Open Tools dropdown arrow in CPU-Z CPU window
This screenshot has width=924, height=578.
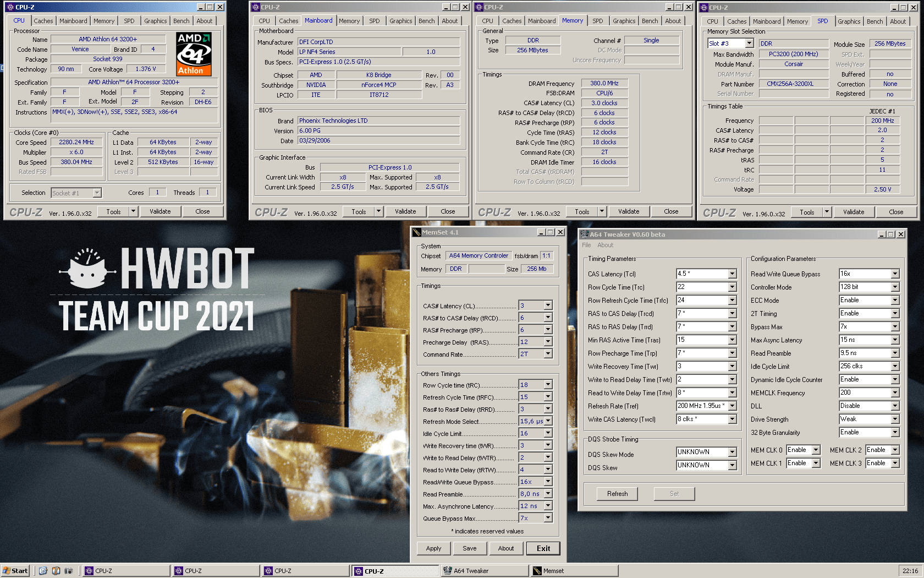133,211
